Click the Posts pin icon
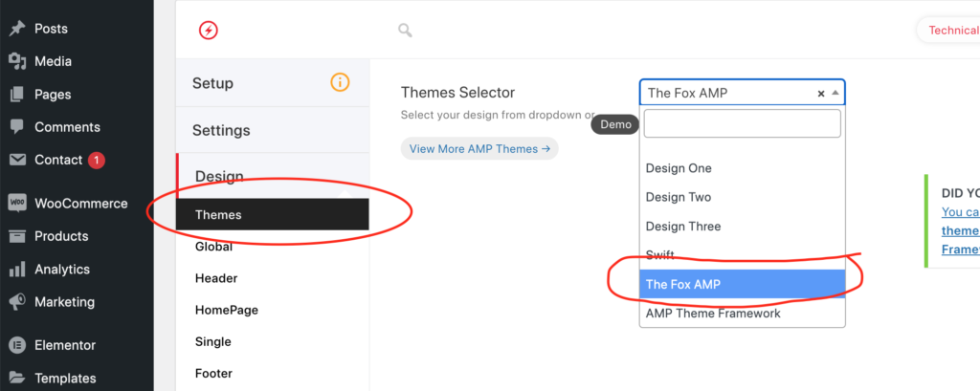 (17, 29)
